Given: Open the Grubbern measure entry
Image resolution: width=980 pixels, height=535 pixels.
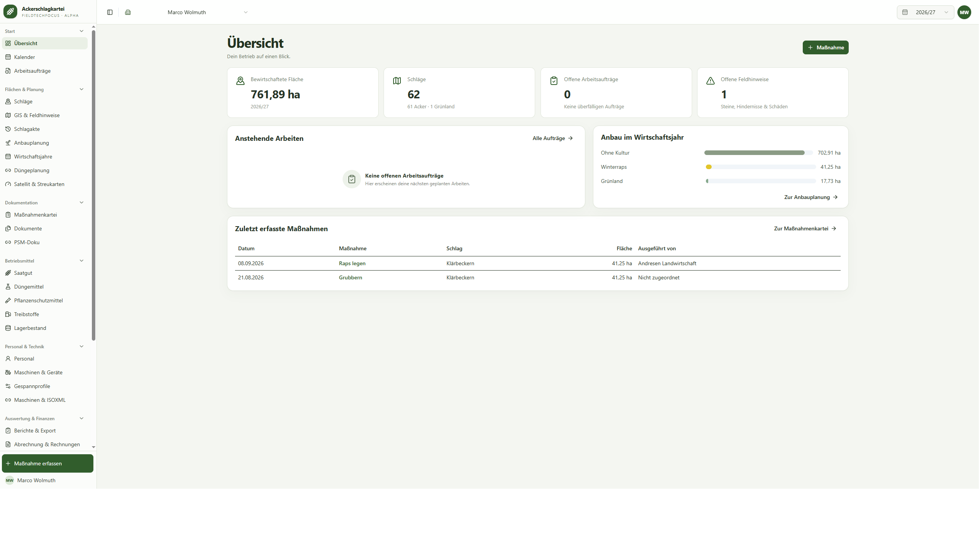Looking at the screenshot, I should (x=350, y=277).
